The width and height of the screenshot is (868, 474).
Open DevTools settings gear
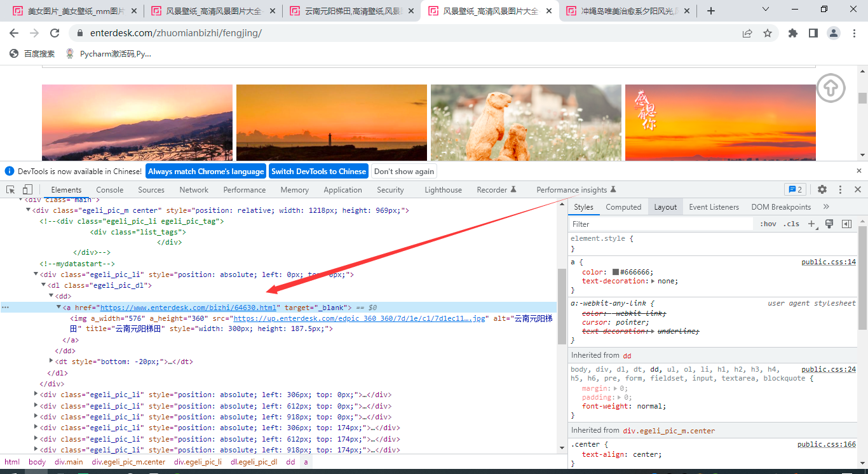822,189
